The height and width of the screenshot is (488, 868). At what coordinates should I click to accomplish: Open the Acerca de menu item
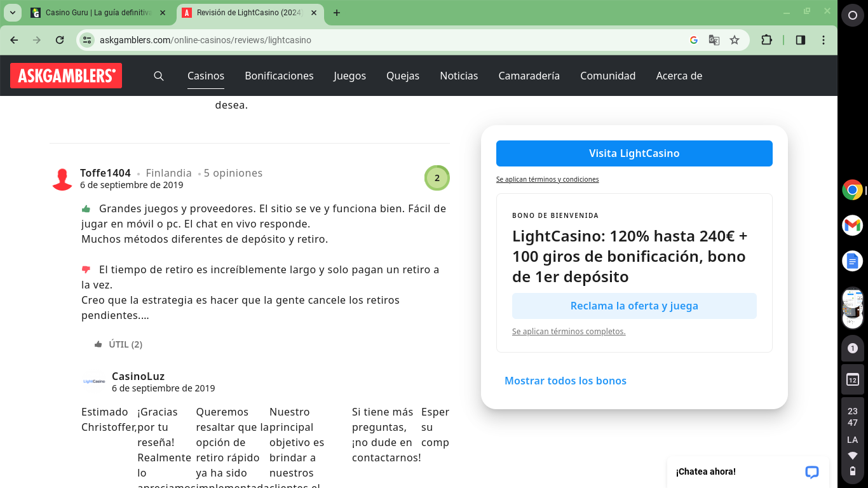679,76
